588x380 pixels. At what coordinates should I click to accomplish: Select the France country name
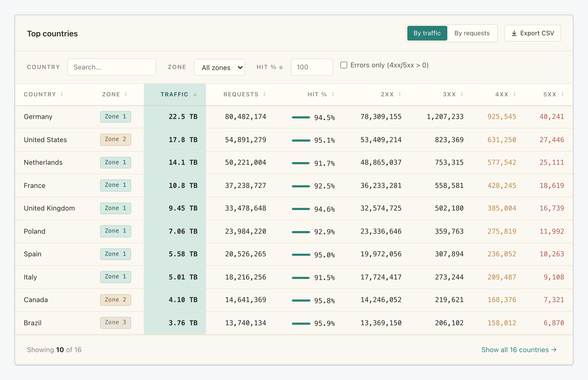click(x=35, y=186)
